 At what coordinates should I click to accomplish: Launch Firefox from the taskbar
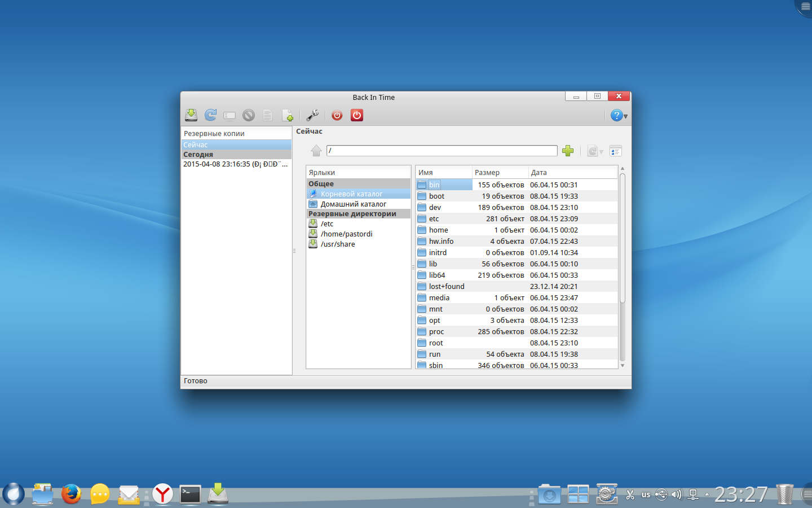[x=71, y=494]
